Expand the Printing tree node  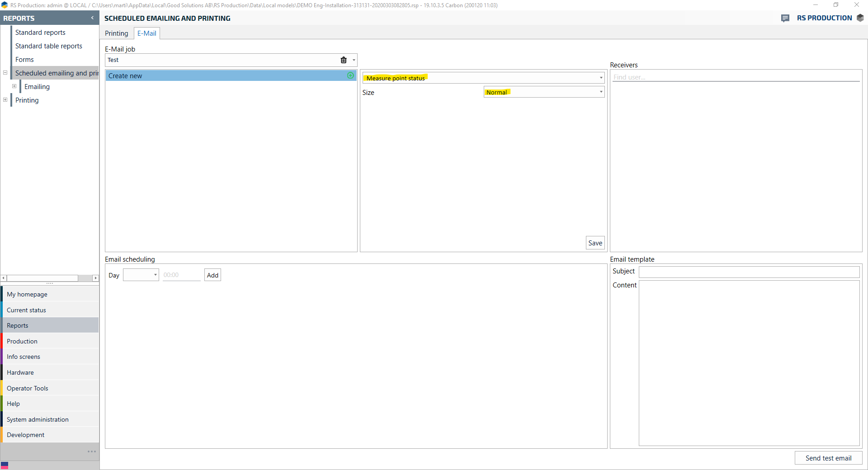click(5, 100)
